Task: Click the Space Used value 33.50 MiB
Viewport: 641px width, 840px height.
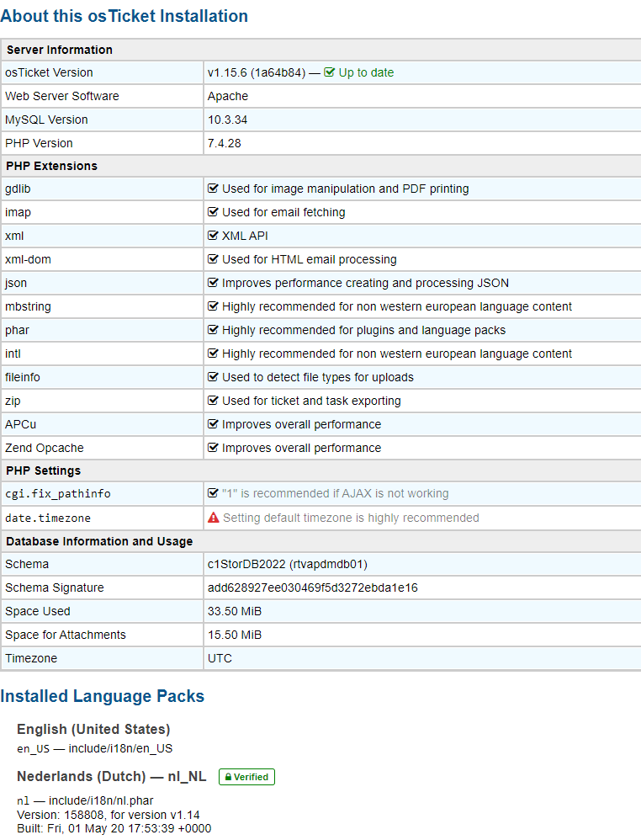Action: (x=235, y=611)
